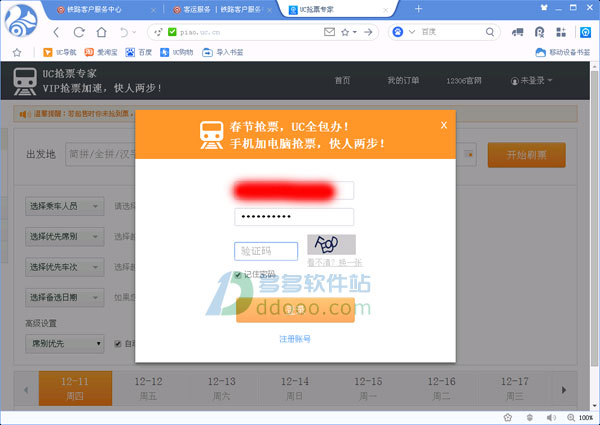Viewport: 600px width, 425px height.
Task: Expand the 选择乘车人员 dropdown
Action: pos(65,206)
